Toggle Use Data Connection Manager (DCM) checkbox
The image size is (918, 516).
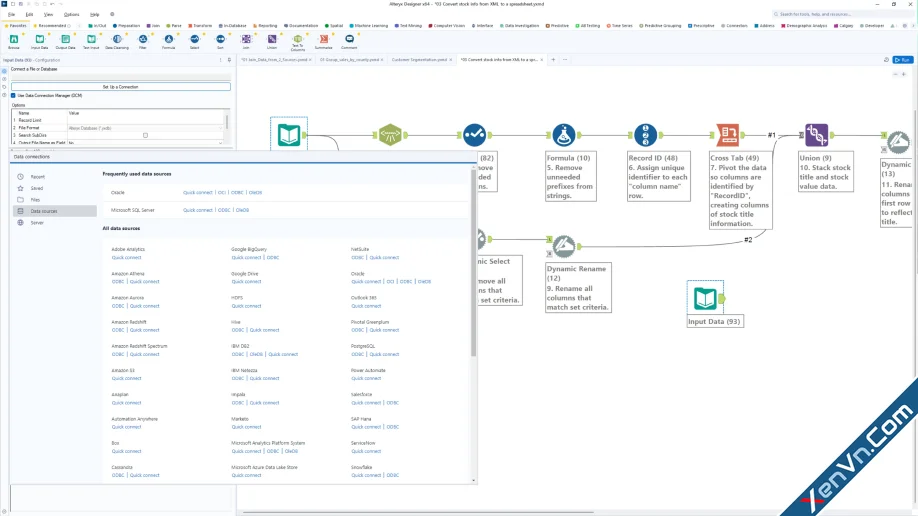pyautogui.click(x=13, y=95)
